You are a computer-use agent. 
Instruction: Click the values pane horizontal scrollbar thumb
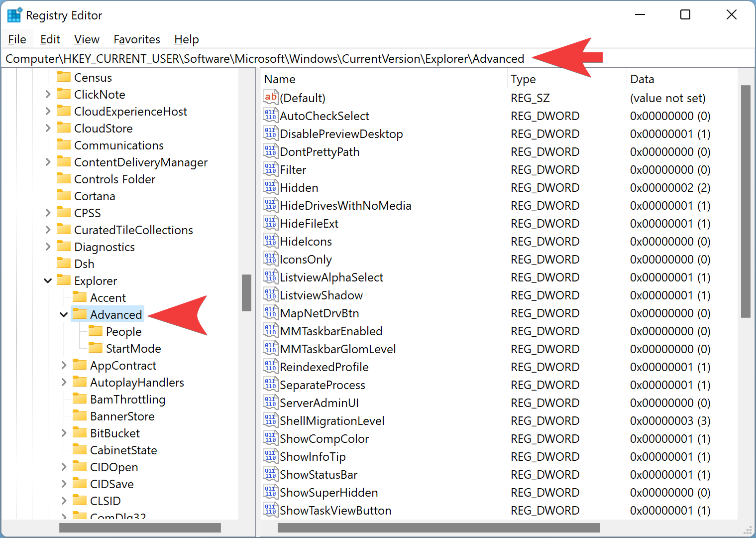(439, 528)
